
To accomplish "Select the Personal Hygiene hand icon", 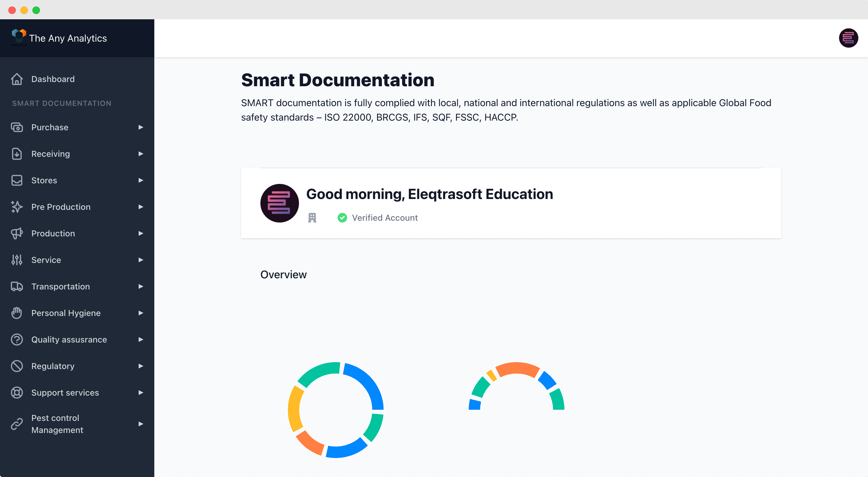I will click(17, 313).
